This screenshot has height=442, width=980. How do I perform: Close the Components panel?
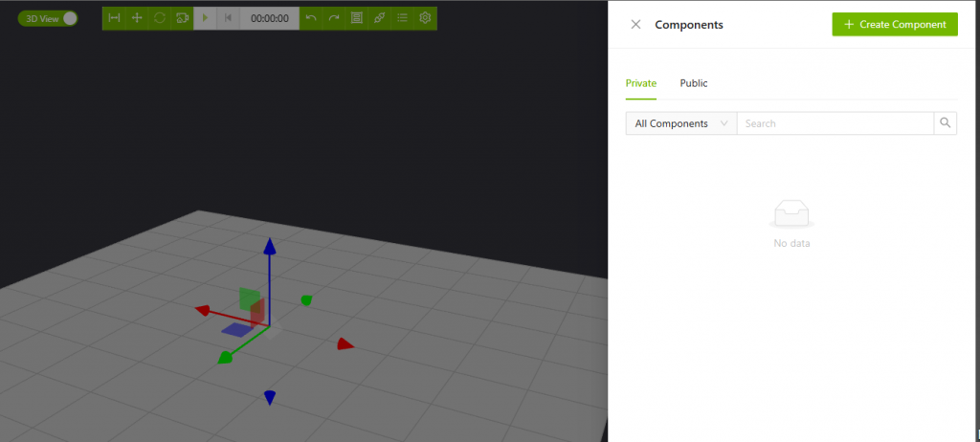click(x=635, y=24)
